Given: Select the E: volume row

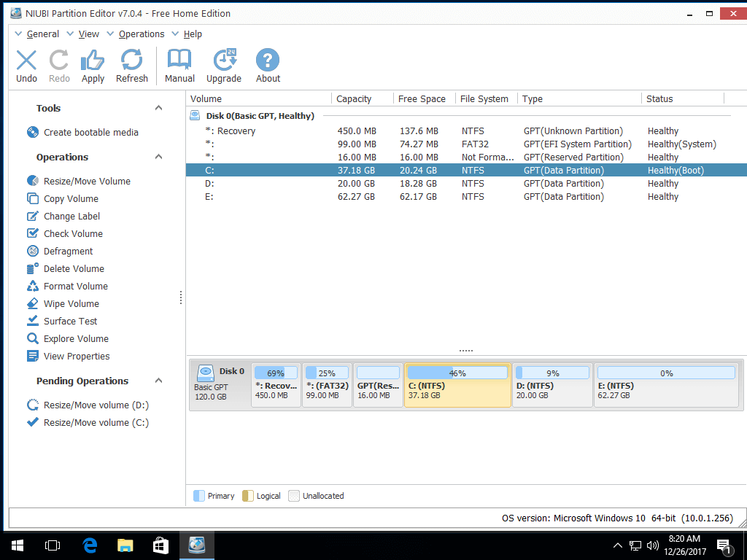Looking at the screenshot, I should point(466,197).
